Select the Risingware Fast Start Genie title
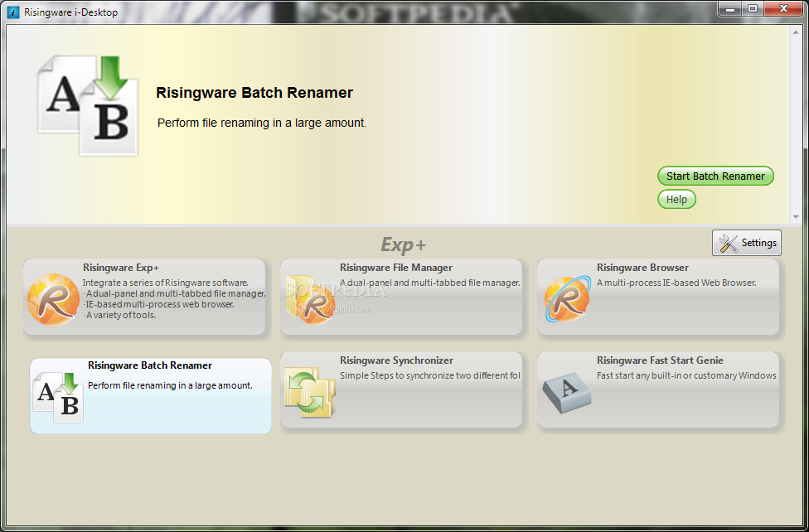The image size is (809, 532). point(660,360)
